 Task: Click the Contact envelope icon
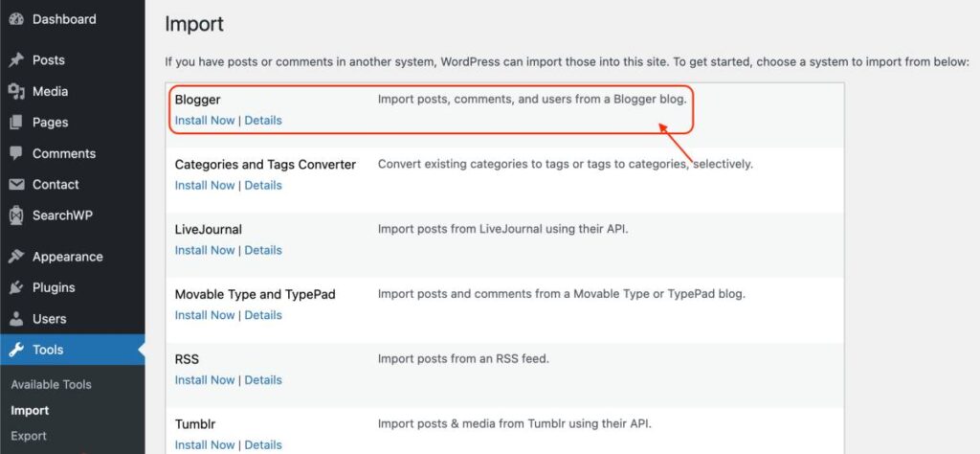point(16,185)
